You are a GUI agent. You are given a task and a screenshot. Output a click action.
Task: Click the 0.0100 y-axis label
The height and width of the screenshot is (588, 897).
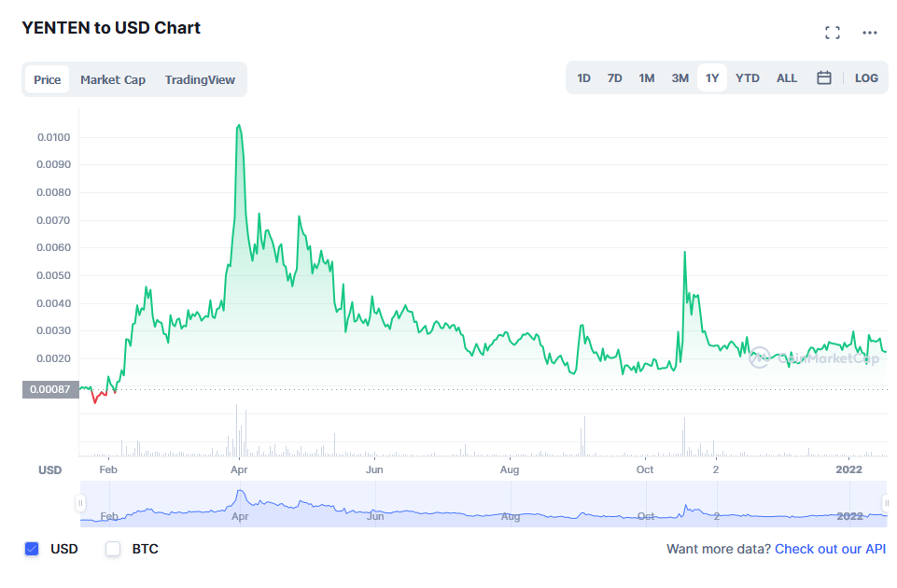click(54, 137)
